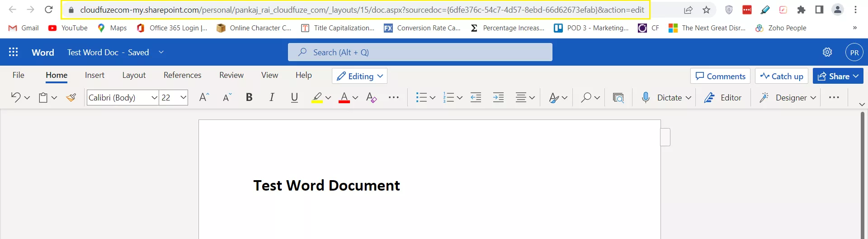Click the paragraph alignment icon
The width and height of the screenshot is (868, 239).
tap(521, 97)
